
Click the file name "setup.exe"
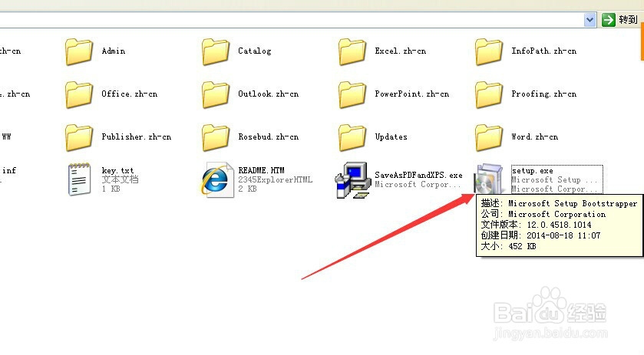point(532,170)
